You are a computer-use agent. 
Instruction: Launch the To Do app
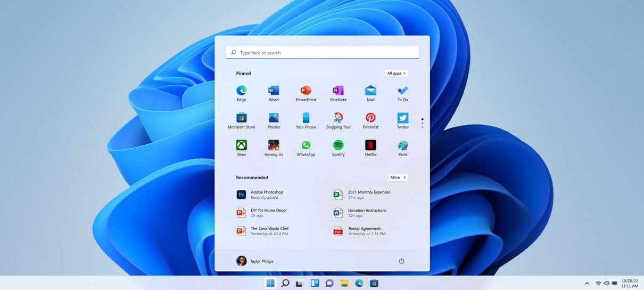(x=403, y=93)
